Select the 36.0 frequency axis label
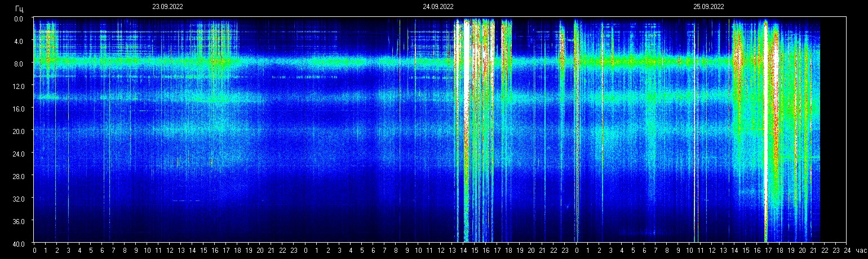Viewport: 868px width, 259px height. (x=18, y=221)
